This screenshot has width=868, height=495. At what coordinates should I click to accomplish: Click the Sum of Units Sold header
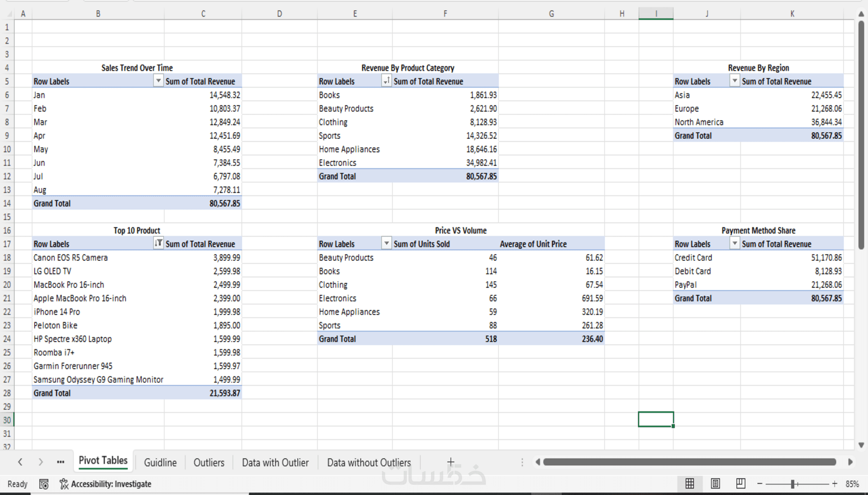[445, 243]
